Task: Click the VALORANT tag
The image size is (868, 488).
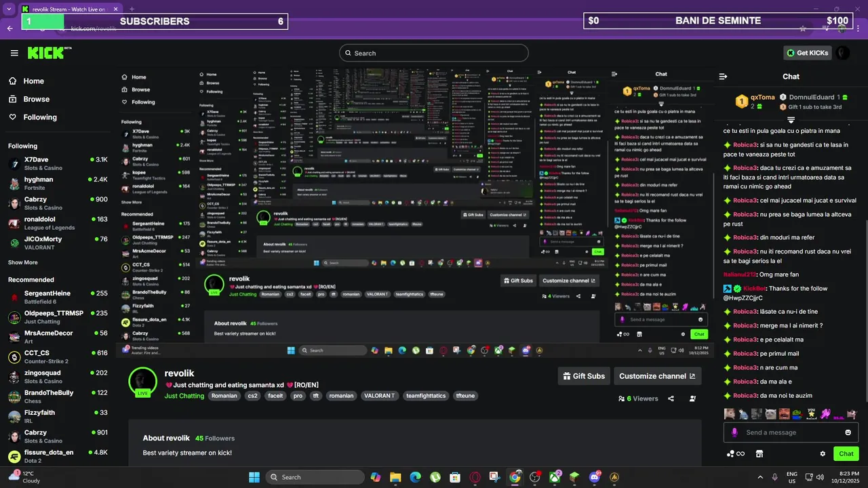Action: pyautogui.click(x=379, y=396)
